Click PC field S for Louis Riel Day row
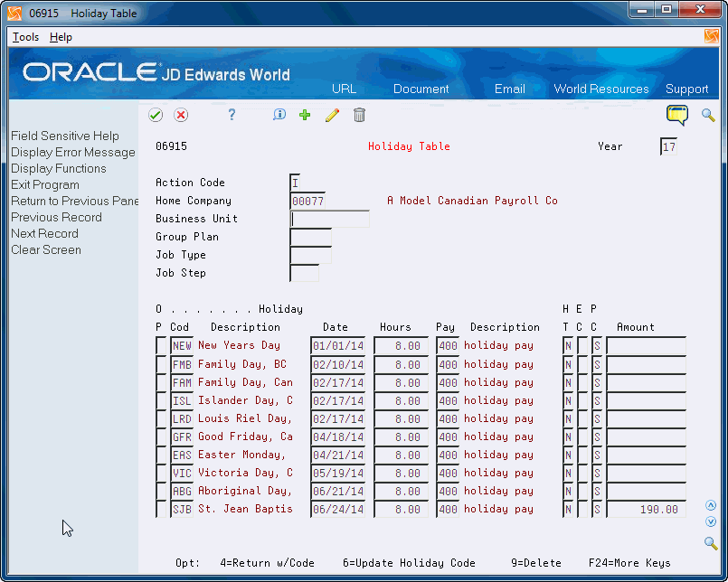Image resolution: width=728 pixels, height=582 pixels. click(x=597, y=418)
